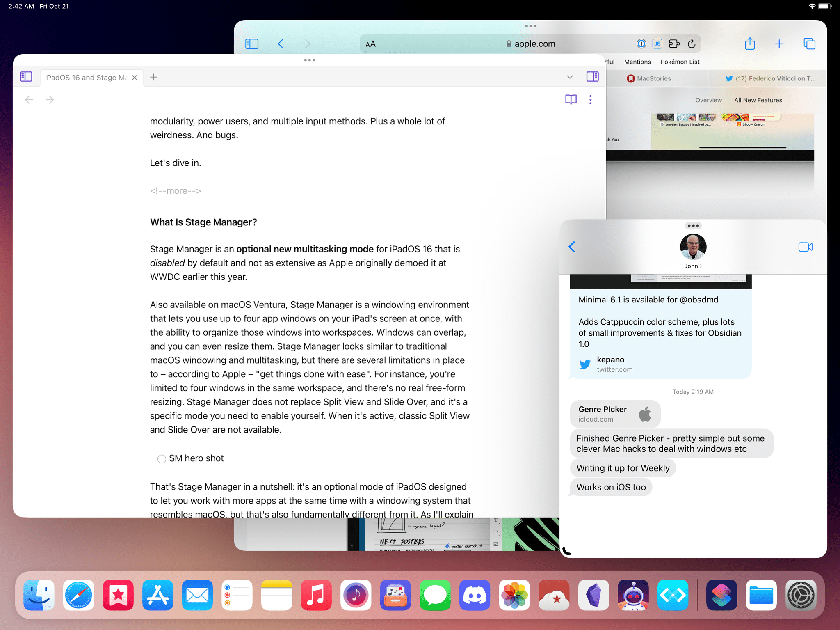Open Safari AA reader menu
Image resolution: width=840 pixels, height=630 pixels.
(370, 44)
